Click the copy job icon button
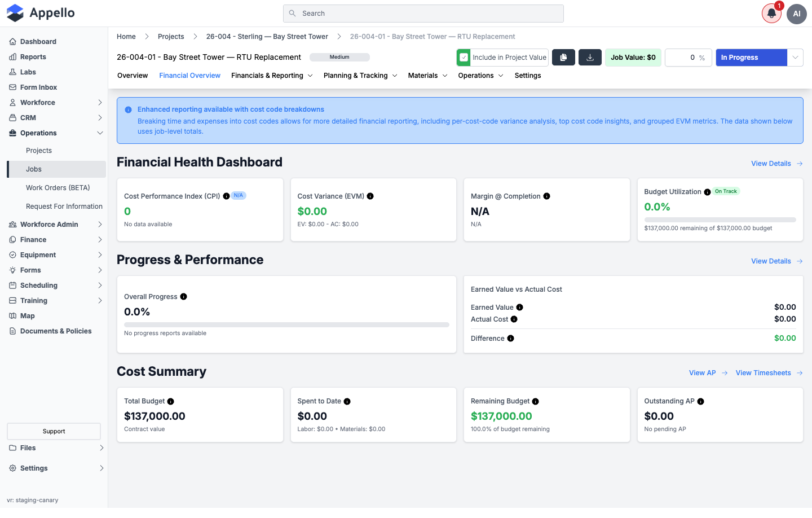Viewport: 812px width, 518px height. pyautogui.click(x=563, y=58)
